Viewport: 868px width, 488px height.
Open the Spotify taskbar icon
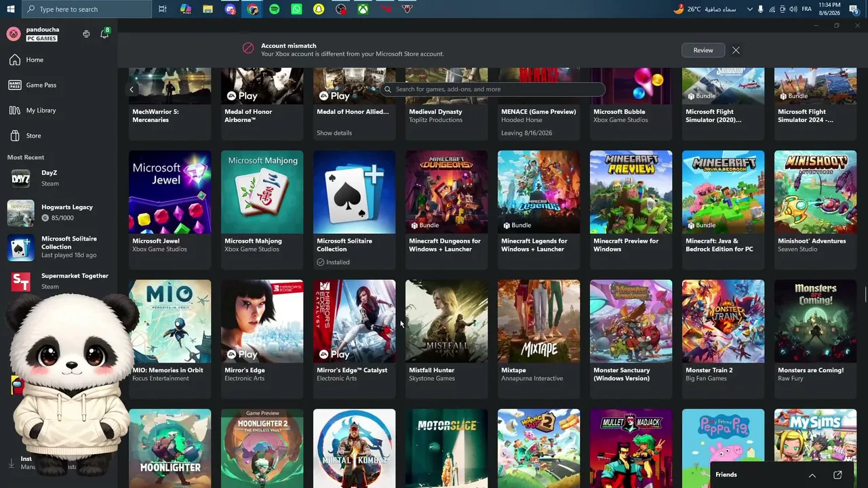[x=275, y=9]
